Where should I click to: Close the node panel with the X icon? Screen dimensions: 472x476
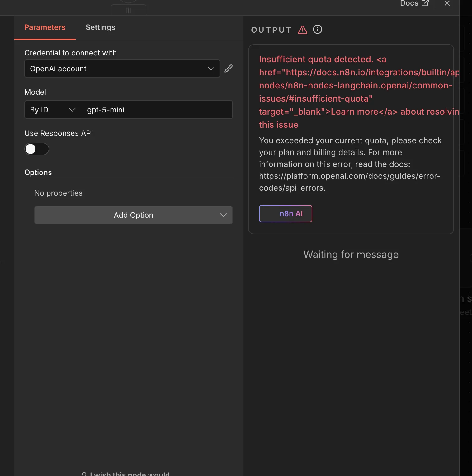click(447, 3)
